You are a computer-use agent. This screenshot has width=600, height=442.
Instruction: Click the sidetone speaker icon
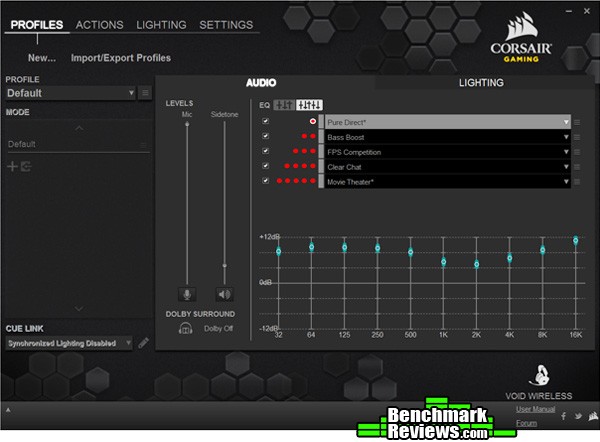[224, 294]
